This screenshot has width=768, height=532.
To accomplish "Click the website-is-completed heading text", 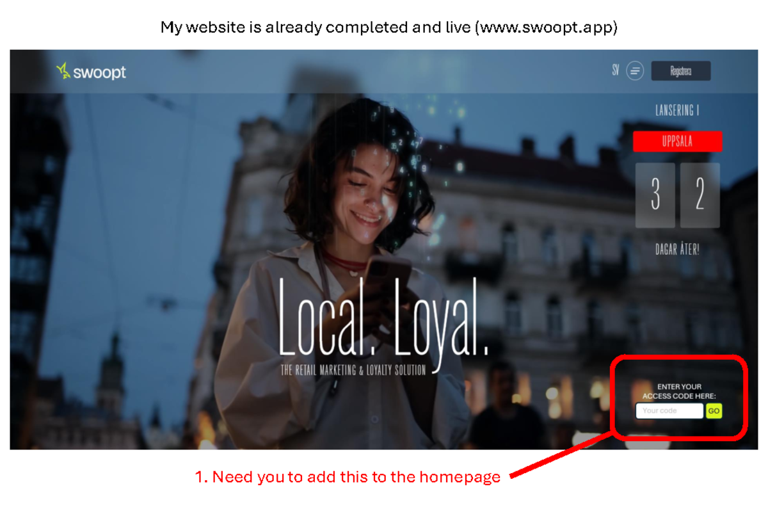I will click(389, 28).
